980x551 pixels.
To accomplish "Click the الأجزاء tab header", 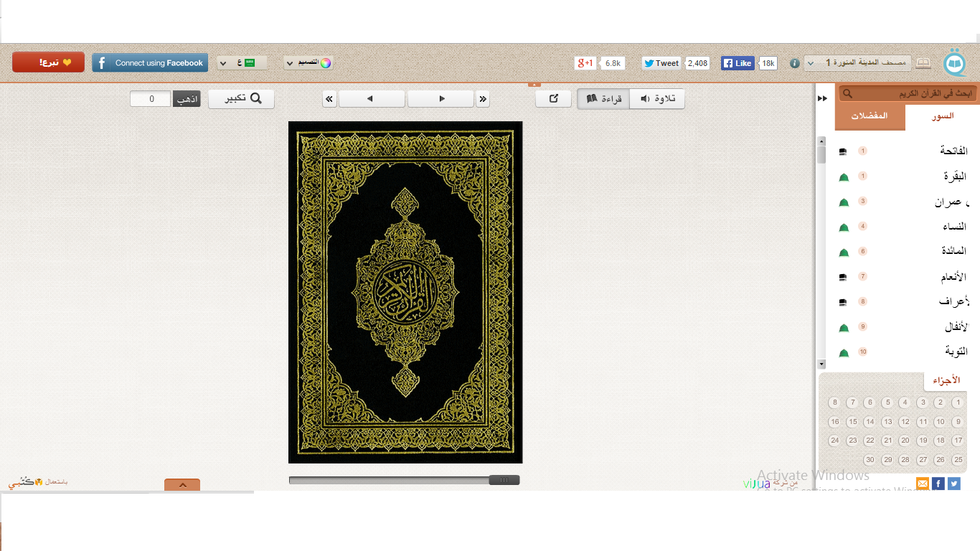I will [x=946, y=380].
